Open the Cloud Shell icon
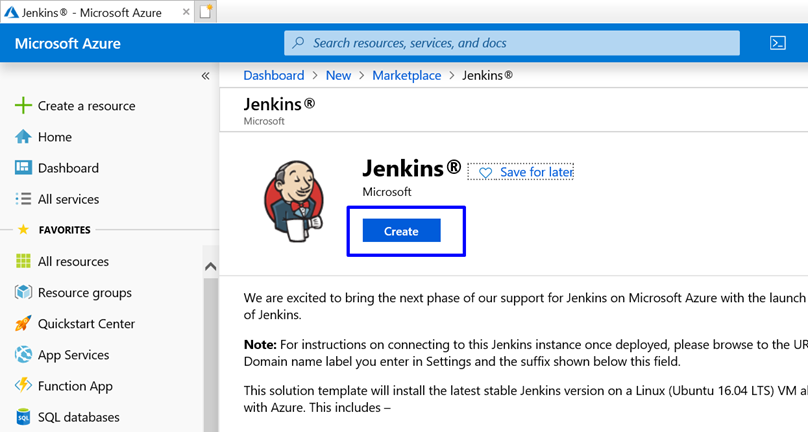Screen dimensions: 808x432 778,43
